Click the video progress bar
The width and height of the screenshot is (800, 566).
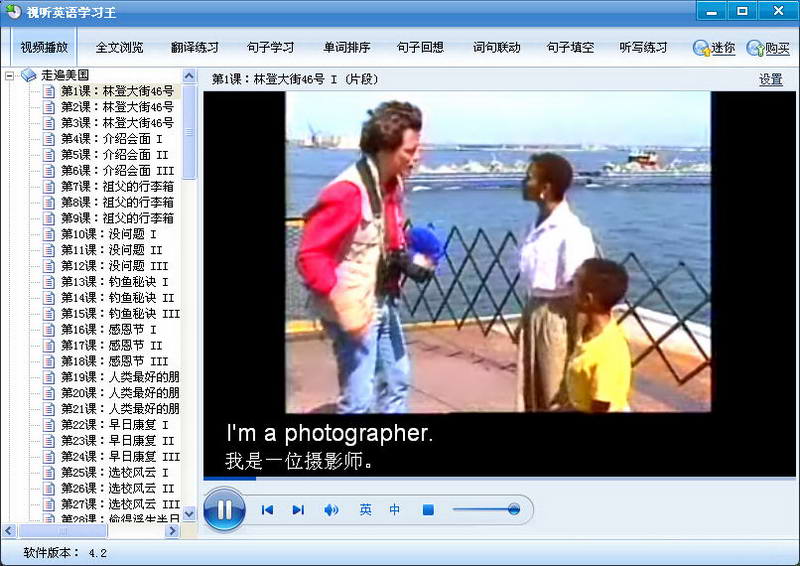pyautogui.click(x=499, y=478)
